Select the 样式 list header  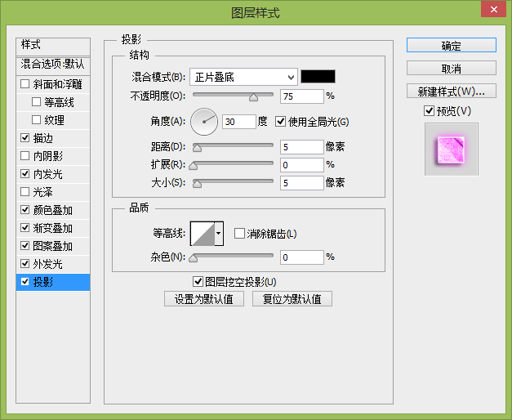click(53, 46)
